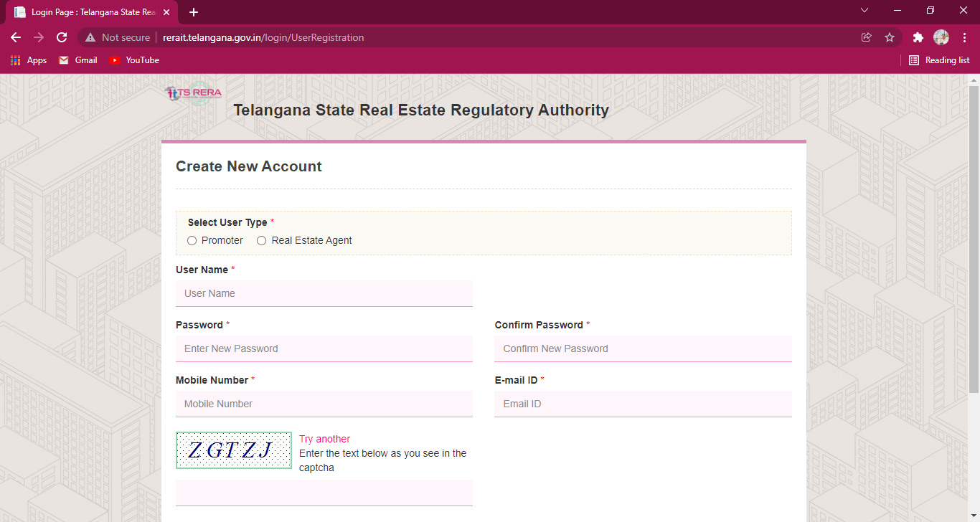The image size is (980, 522).
Task: Reload the registration page
Action: pos(62,37)
